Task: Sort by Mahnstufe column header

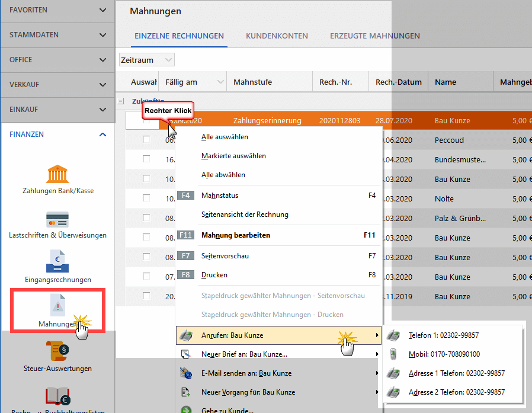Action: coord(270,82)
